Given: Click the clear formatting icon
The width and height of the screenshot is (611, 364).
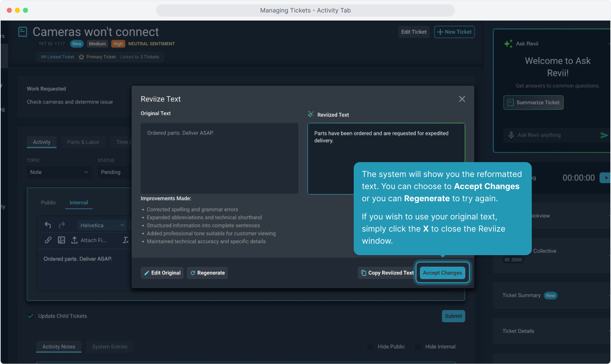Looking at the screenshot, I should (125, 240).
